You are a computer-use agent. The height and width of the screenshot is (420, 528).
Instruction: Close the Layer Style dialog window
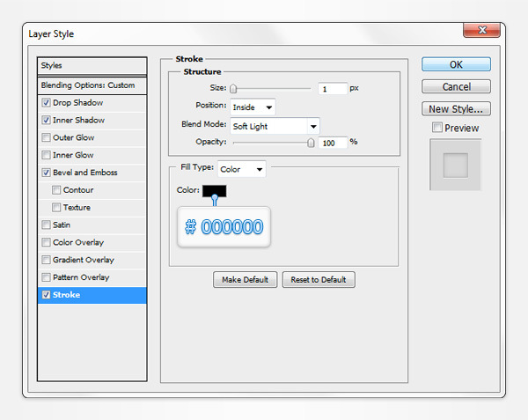pyautogui.click(x=478, y=33)
